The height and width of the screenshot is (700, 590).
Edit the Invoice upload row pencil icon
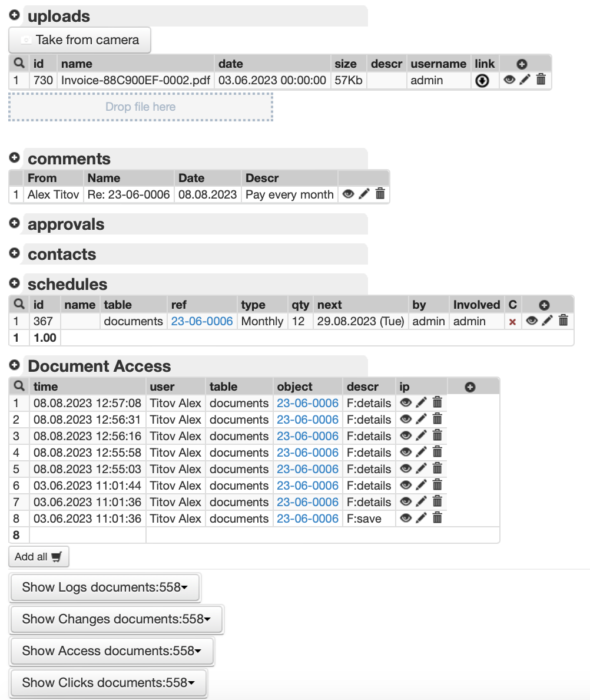525,80
